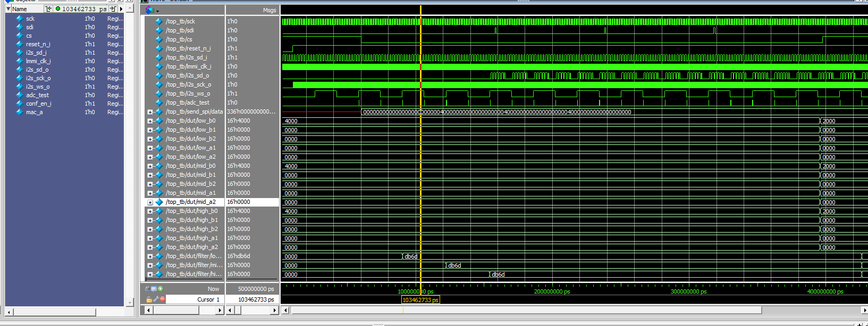Toggle the Cursor 1 lock icon
The width and height of the screenshot is (868, 326).
point(149,299)
